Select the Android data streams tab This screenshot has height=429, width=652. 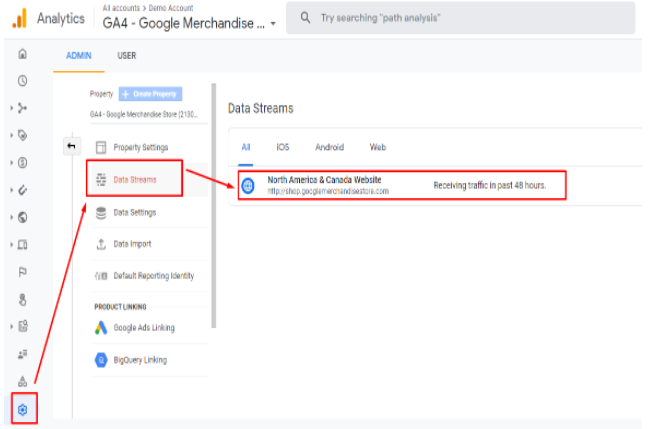(329, 147)
